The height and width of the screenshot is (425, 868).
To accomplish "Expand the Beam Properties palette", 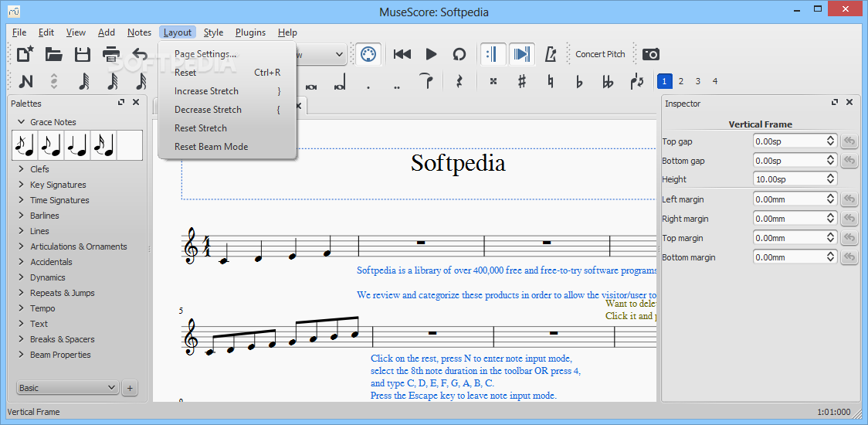I will (22, 355).
